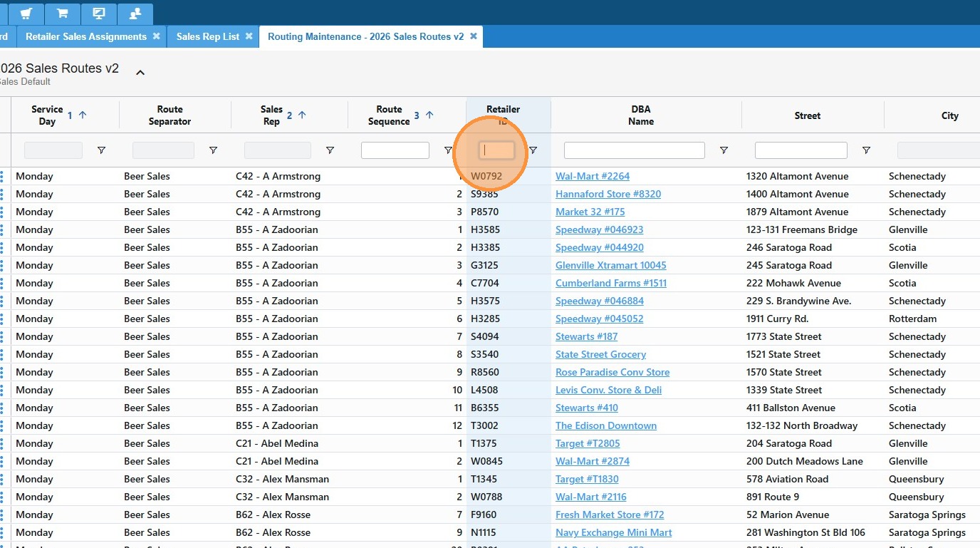Close the Sales Rep List tab
980x548 pixels.
tap(249, 36)
